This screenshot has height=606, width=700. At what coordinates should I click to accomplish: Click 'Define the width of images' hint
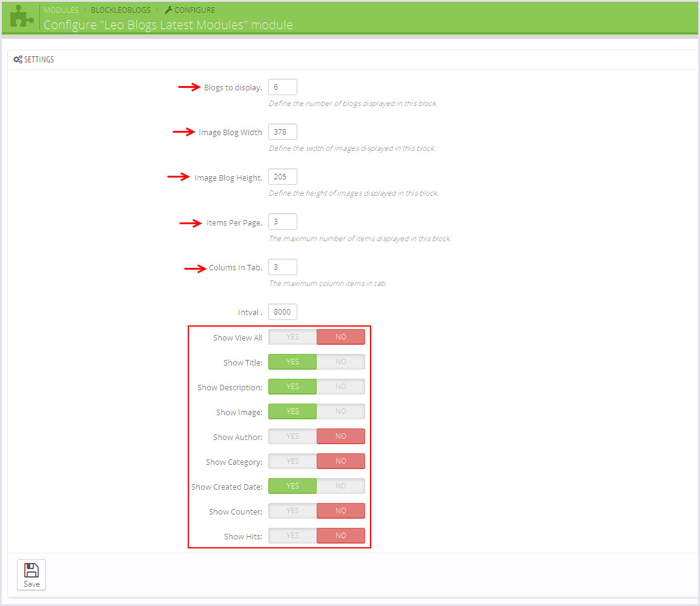pos(352,148)
